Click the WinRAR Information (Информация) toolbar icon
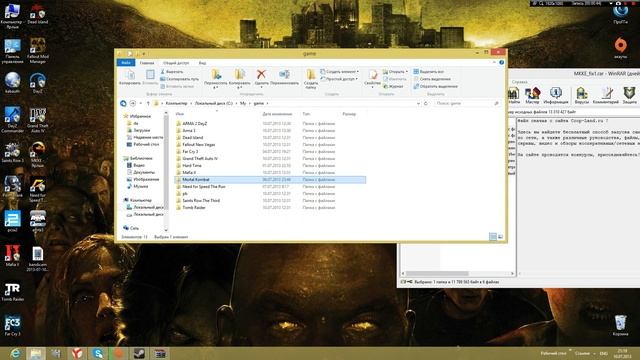 [x=556, y=96]
